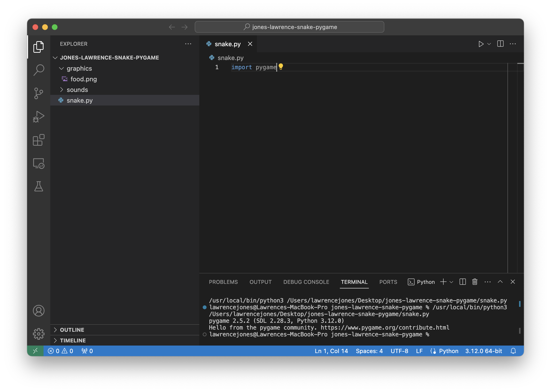The height and width of the screenshot is (392, 551).
Task: Switch to the PROBLEMS tab
Action: pyautogui.click(x=223, y=282)
